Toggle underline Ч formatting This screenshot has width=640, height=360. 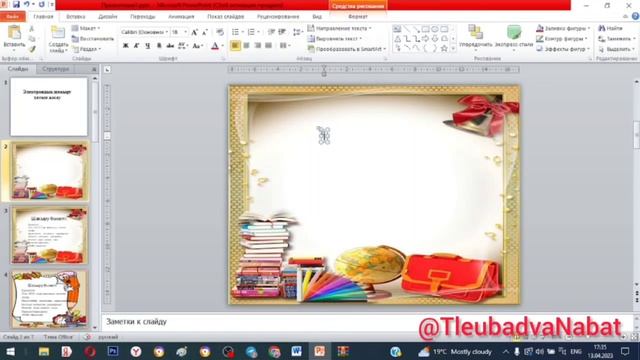click(x=147, y=45)
